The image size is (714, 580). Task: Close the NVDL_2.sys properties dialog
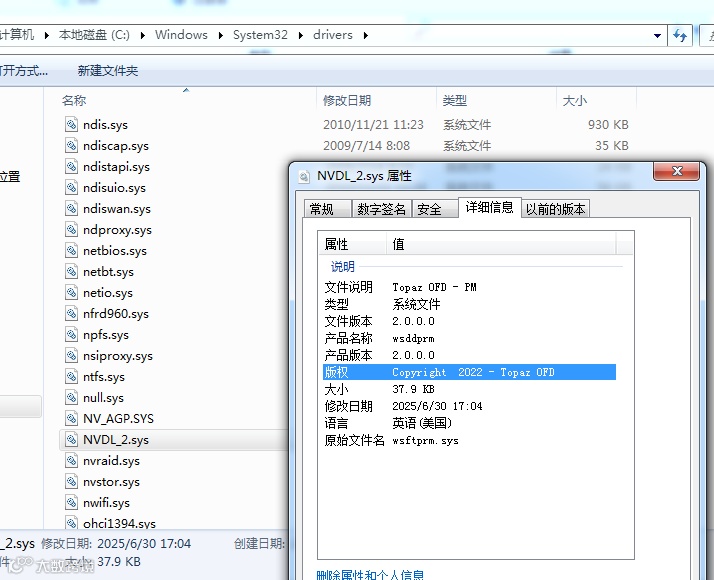coord(676,171)
